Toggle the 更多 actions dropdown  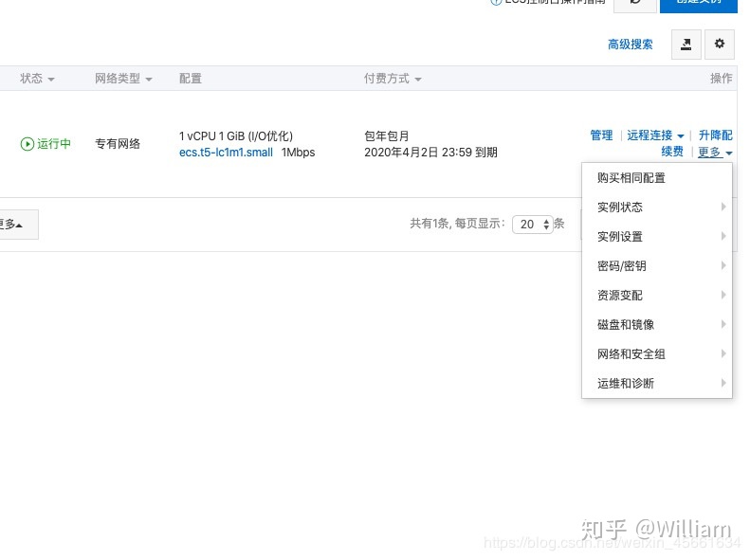715,153
